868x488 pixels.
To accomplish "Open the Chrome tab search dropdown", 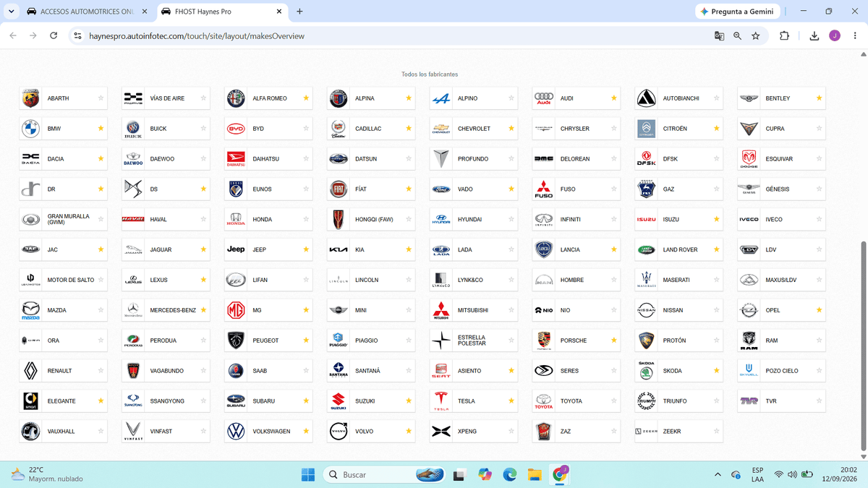I will tap(10, 12).
